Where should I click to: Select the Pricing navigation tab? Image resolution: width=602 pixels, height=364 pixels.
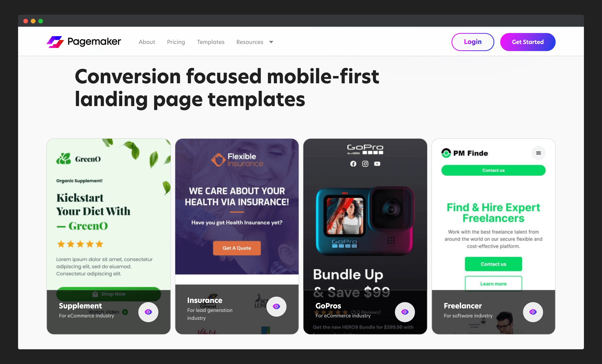[176, 42]
